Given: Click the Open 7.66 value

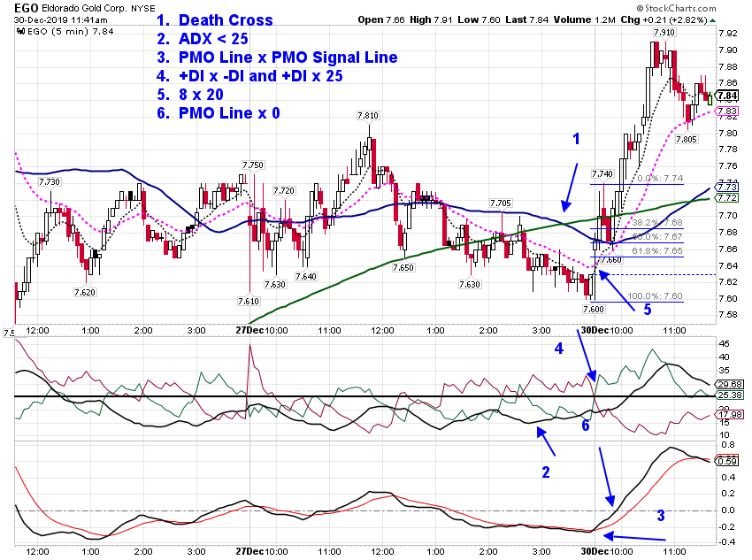Looking at the screenshot, I should (x=381, y=19).
